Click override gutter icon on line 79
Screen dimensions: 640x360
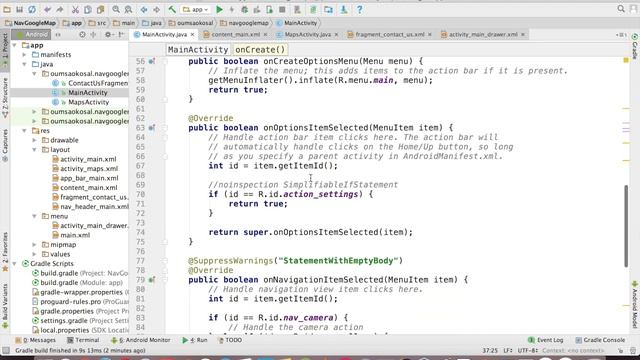[x=151, y=280]
